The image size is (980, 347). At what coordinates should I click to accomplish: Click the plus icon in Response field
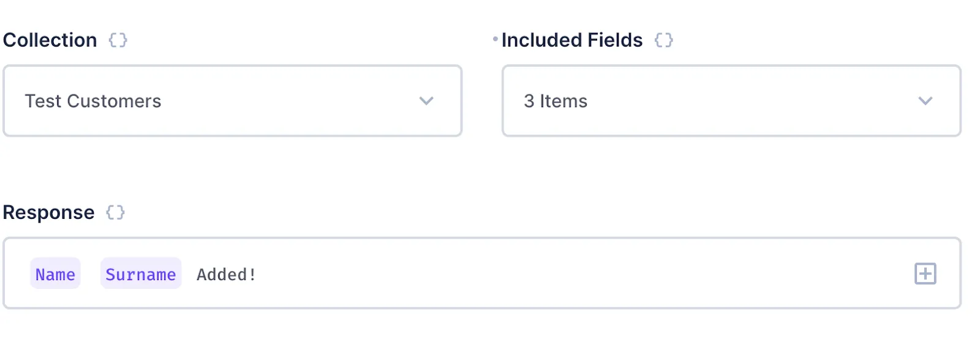point(925,273)
